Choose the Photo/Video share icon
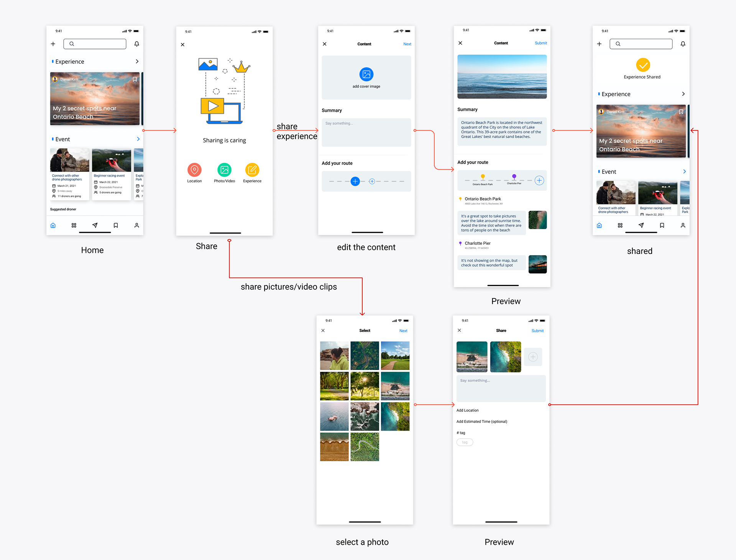Viewport: 736px width, 560px height. click(x=224, y=170)
